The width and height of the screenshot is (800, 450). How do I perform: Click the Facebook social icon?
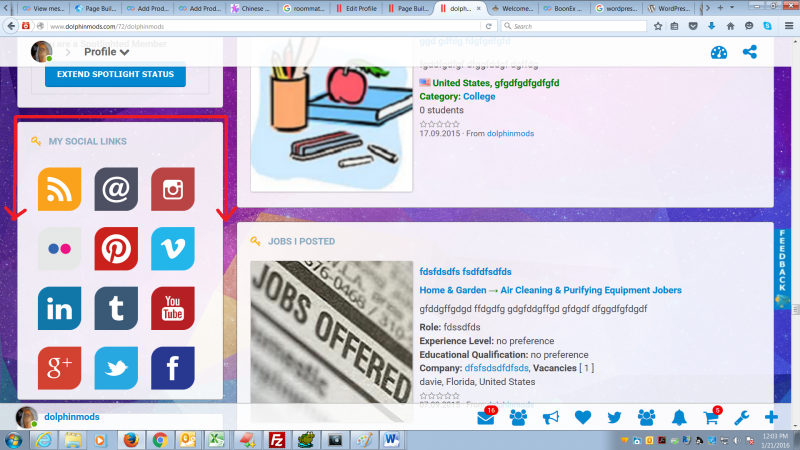click(x=173, y=367)
